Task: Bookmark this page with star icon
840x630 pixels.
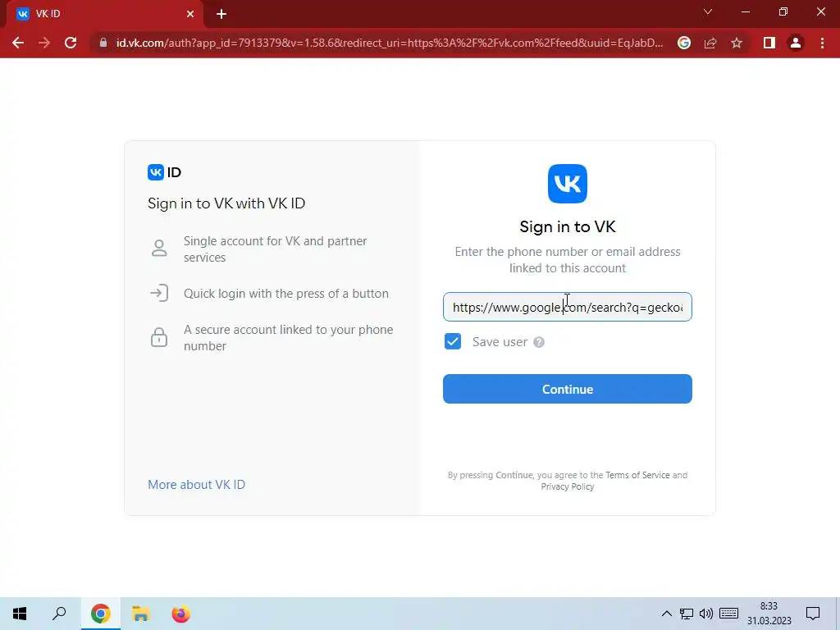Action: [737, 43]
